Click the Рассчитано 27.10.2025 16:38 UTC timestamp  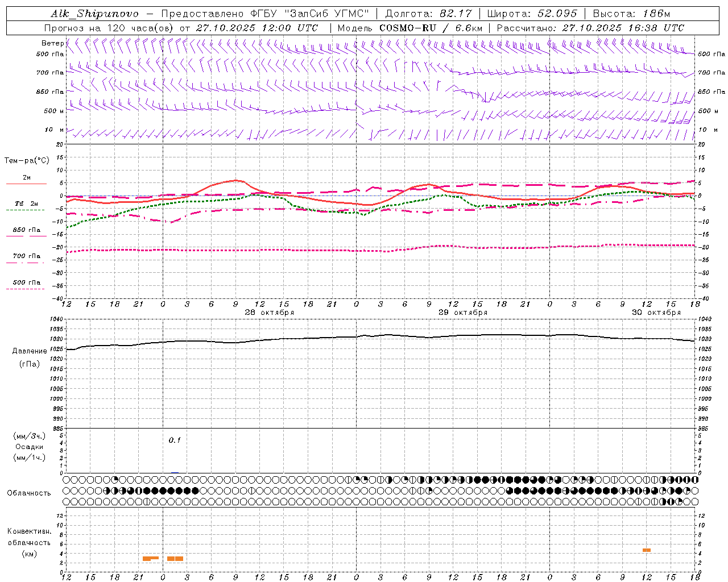click(590, 28)
